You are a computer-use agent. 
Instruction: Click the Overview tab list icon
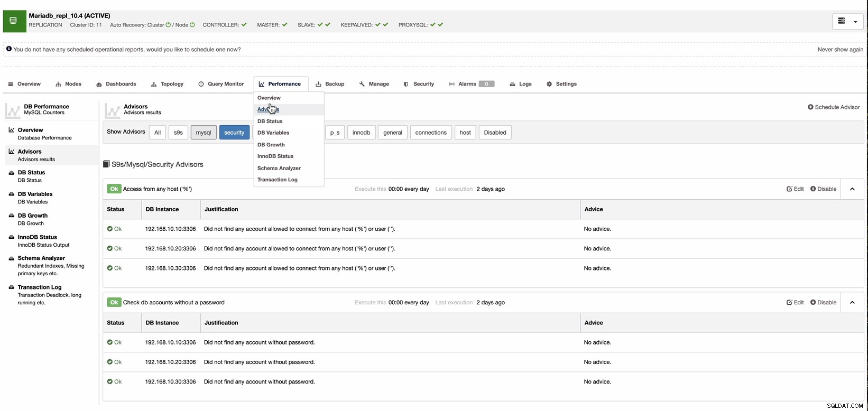pyautogui.click(x=11, y=84)
